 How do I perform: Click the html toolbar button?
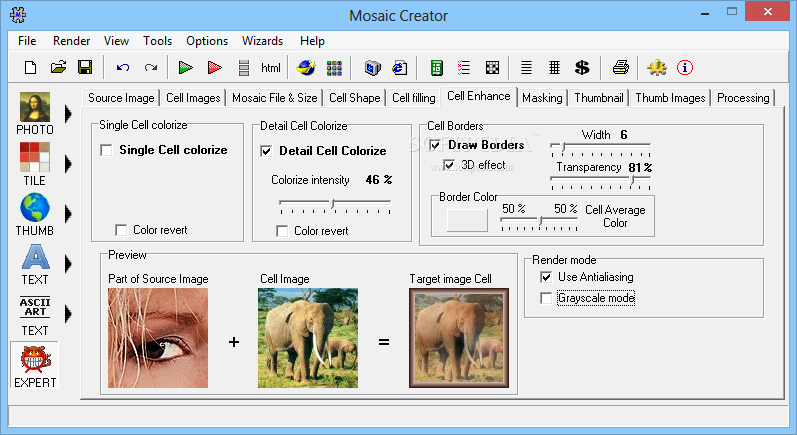point(270,68)
